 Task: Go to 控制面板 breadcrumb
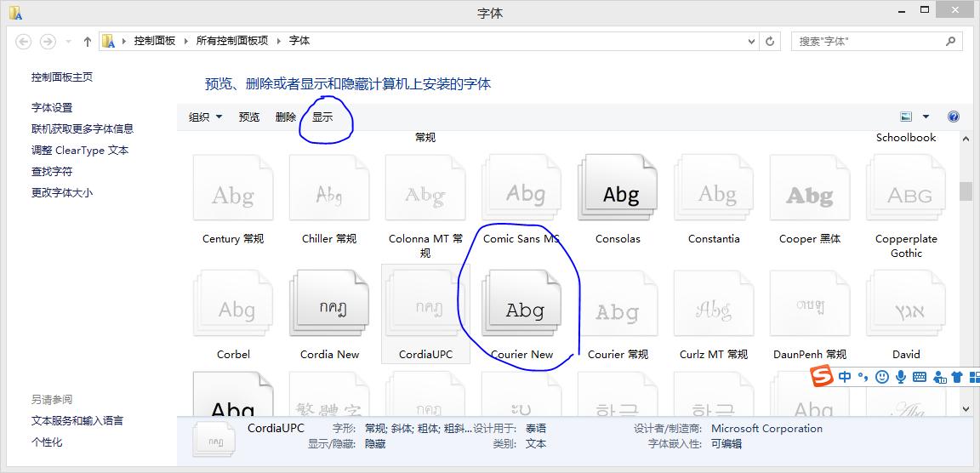pos(154,41)
